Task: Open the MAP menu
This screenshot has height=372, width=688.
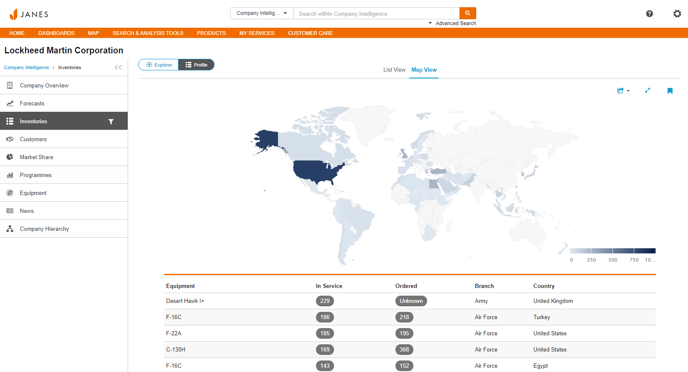Action: [x=93, y=33]
